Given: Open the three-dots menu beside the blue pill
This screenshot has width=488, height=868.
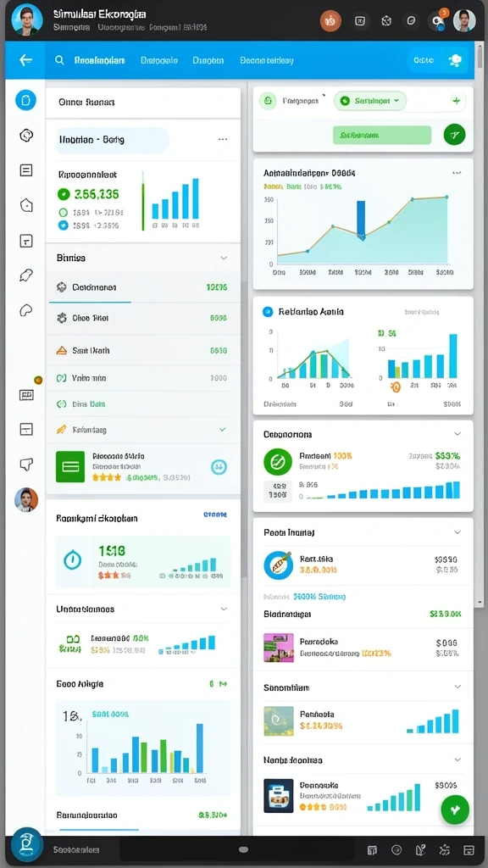Looking at the screenshot, I should click(223, 140).
